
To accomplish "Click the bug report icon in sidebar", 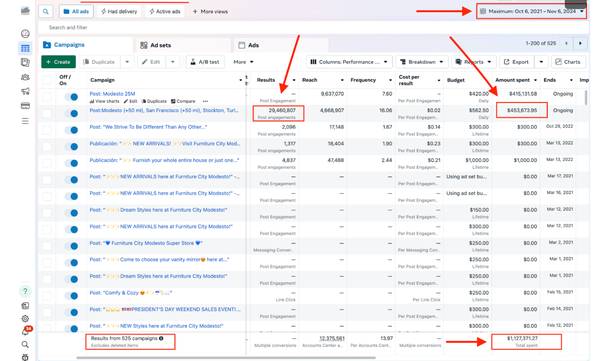I will [x=25, y=357].
